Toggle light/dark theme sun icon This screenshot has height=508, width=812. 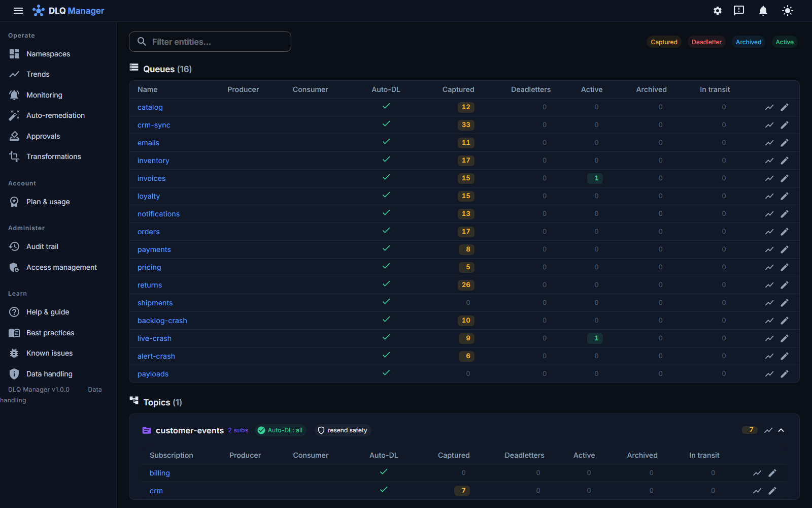[788, 11]
